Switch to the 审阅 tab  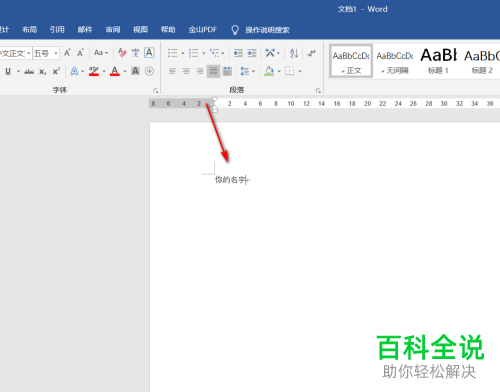coord(113,30)
